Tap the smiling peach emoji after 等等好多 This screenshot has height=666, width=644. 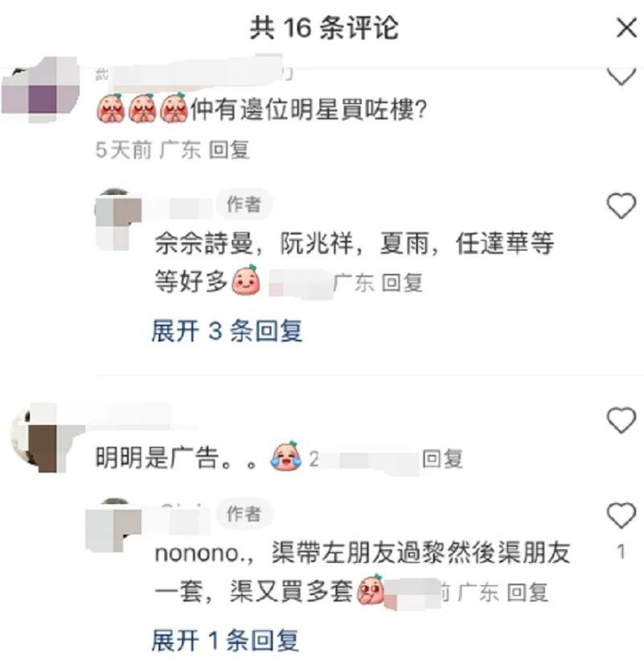[246, 281]
